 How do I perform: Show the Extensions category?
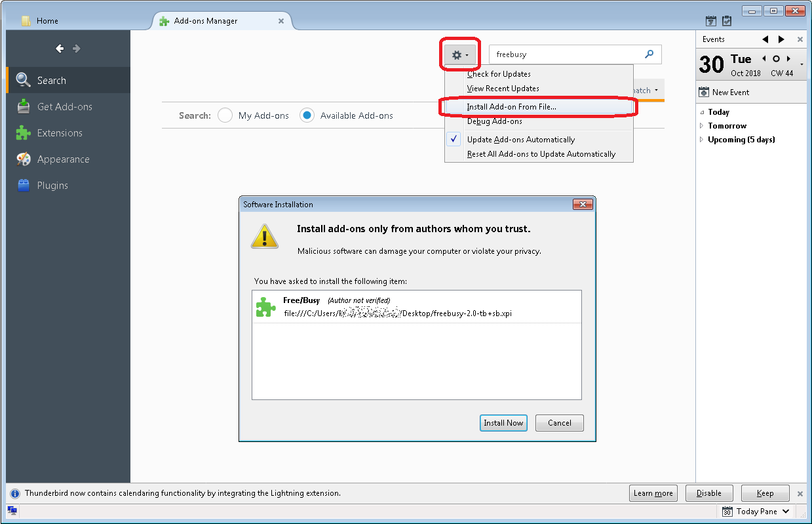coord(68,132)
